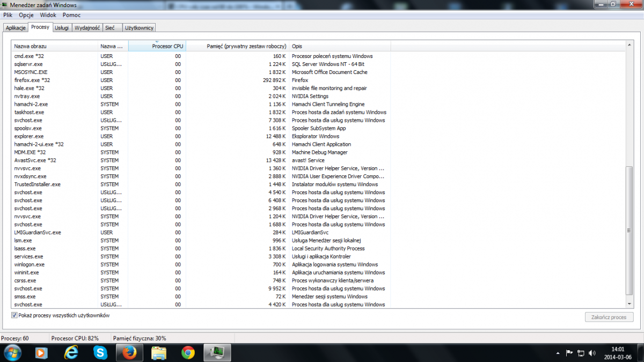Screen dimensions: 644x362
Task: Open the Sieć tab
Action: click(113, 27)
